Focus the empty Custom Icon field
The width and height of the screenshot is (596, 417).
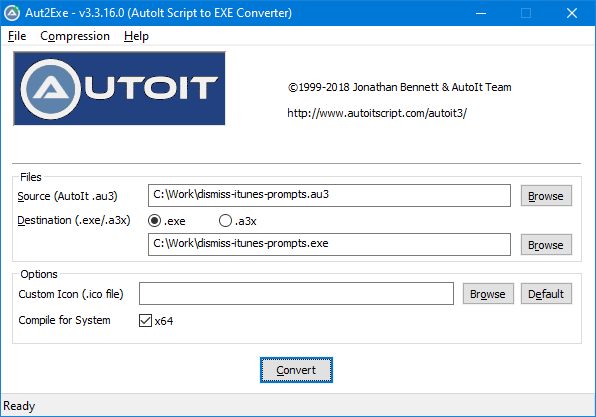click(x=296, y=293)
